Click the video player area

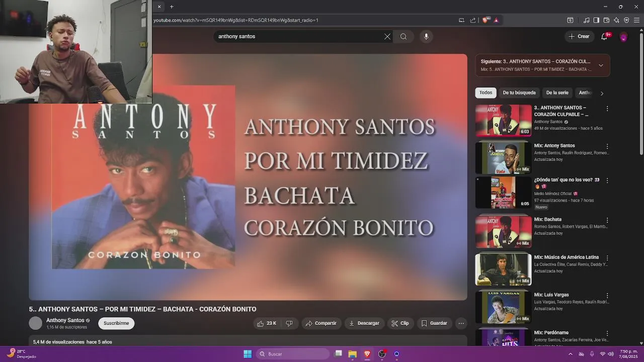pos(248,177)
